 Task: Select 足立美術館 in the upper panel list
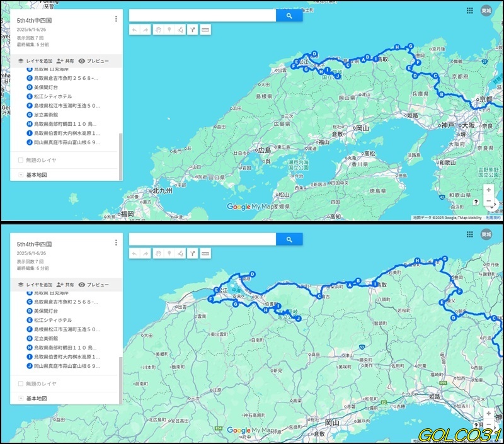[x=47, y=115]
